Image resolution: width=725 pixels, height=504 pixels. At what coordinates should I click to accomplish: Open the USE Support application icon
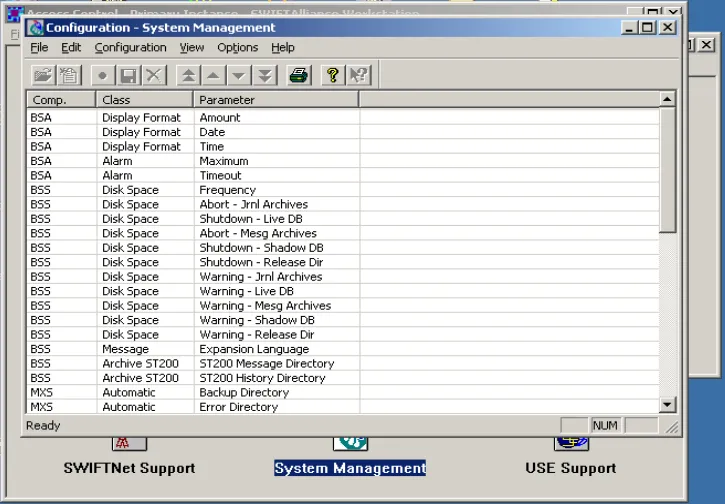point(570,444)
